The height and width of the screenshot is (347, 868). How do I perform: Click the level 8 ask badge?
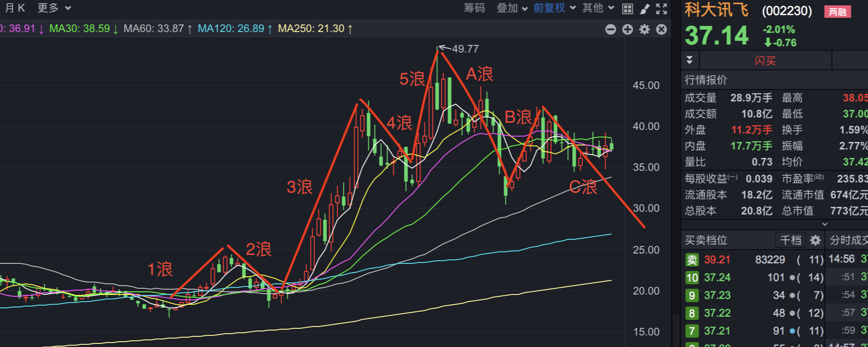point(692,313)
